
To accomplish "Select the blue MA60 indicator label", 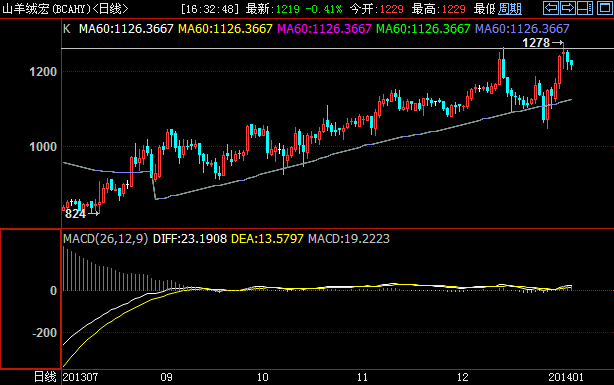I will coord(522,29).
